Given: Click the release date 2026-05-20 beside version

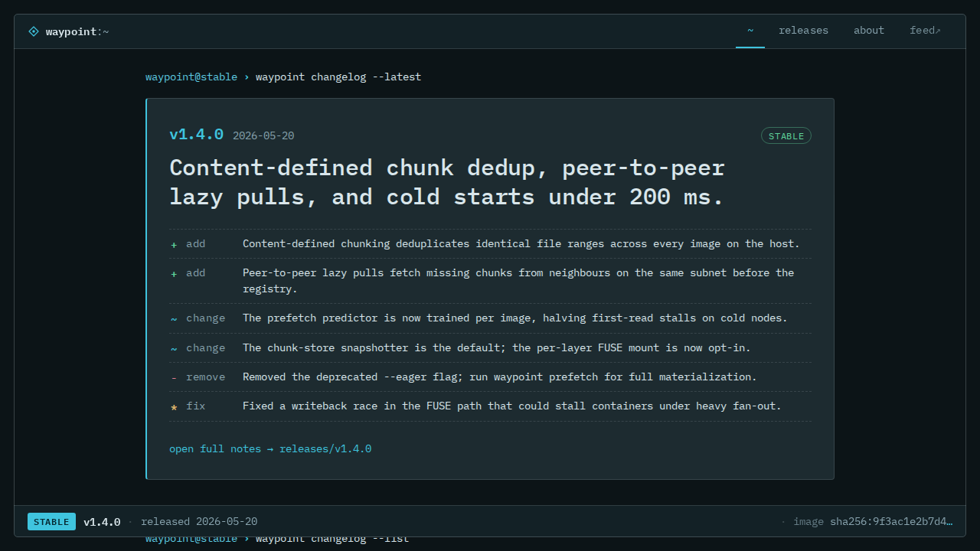Looking at the screenshot, I should [263, 135].
